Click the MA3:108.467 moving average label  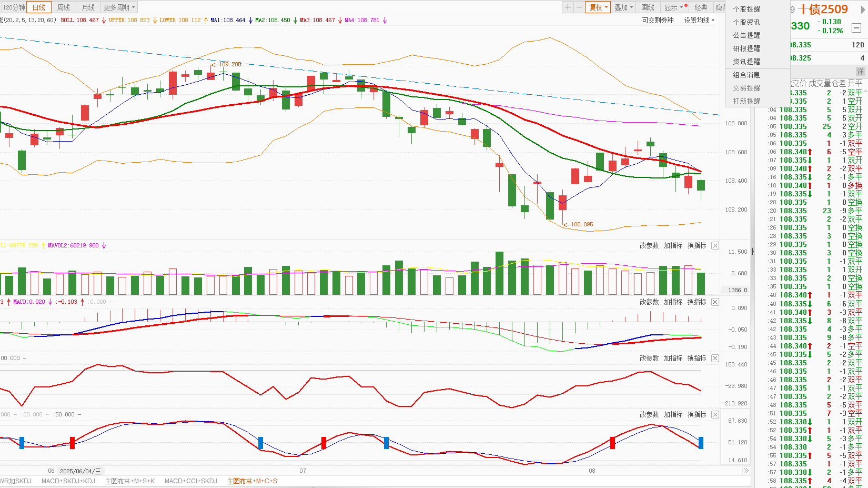tap(317, 20)
